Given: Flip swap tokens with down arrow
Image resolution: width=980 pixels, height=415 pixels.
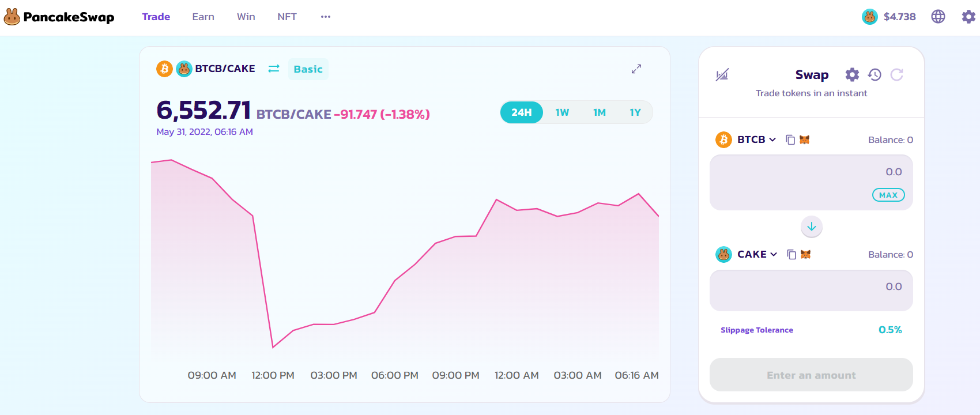Looking at the screenshot, I should pos(812,227).
